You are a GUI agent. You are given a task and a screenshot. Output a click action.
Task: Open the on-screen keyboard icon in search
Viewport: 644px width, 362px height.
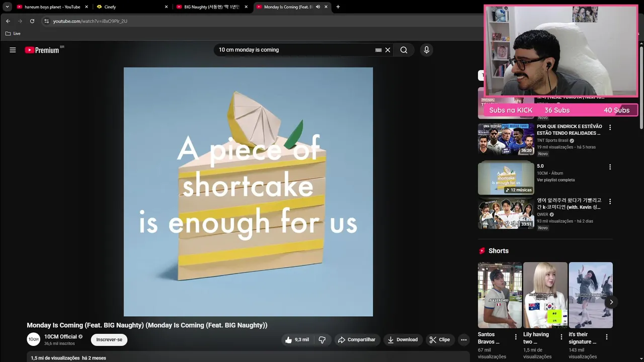pyautogui.click(x=378, y=50)
